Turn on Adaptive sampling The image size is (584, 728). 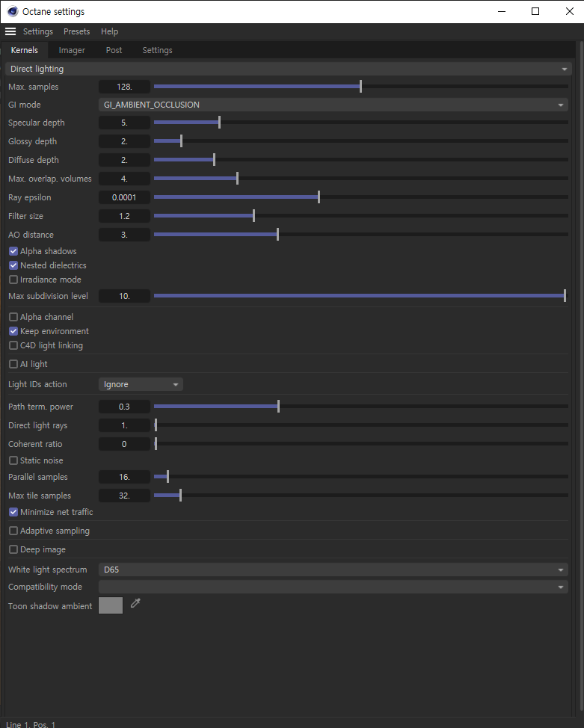13,531
